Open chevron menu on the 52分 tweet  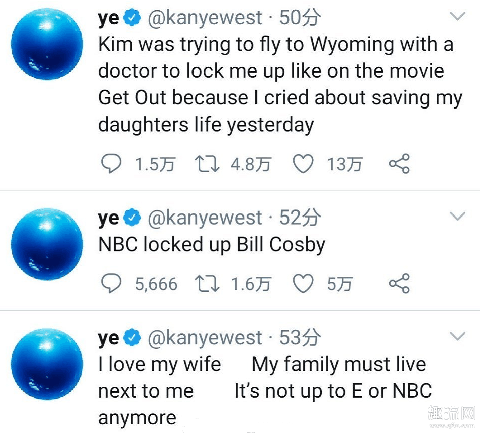pos(457,216)
